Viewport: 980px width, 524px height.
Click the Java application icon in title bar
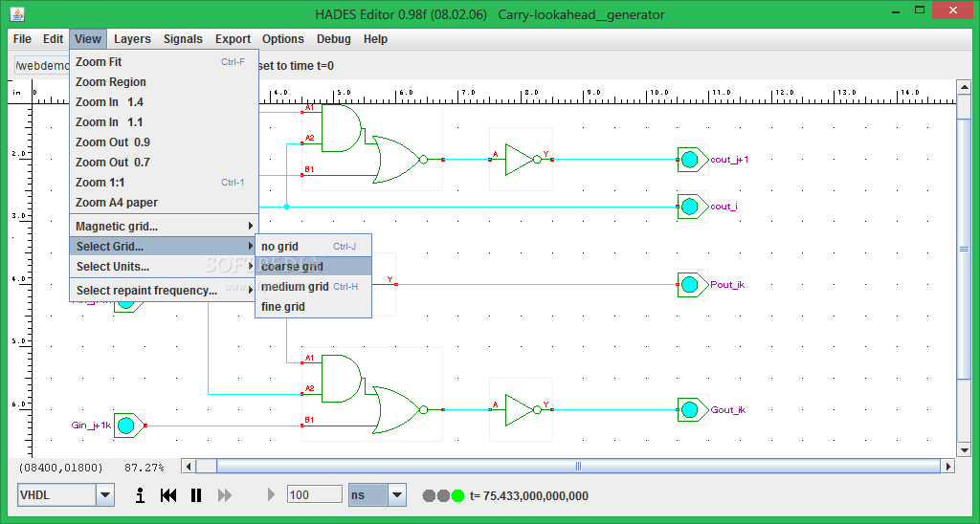coord(17,13)
